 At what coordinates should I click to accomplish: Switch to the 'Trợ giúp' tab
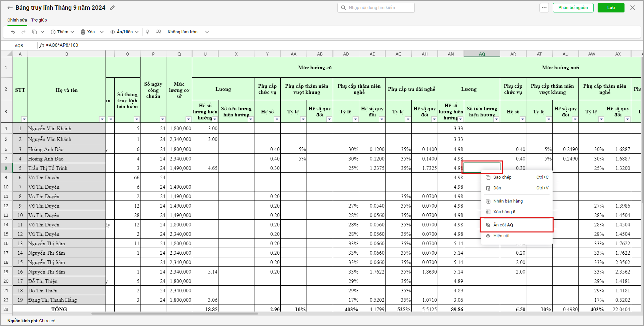click(x=39, y=20)
